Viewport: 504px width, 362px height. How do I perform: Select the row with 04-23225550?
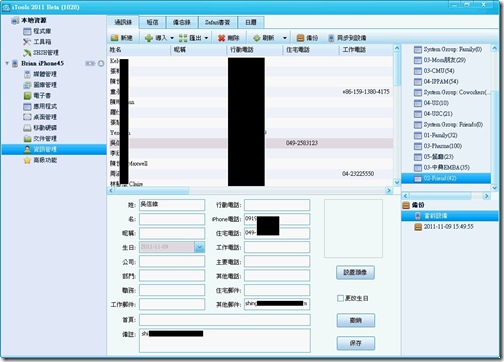coord(250,174)
